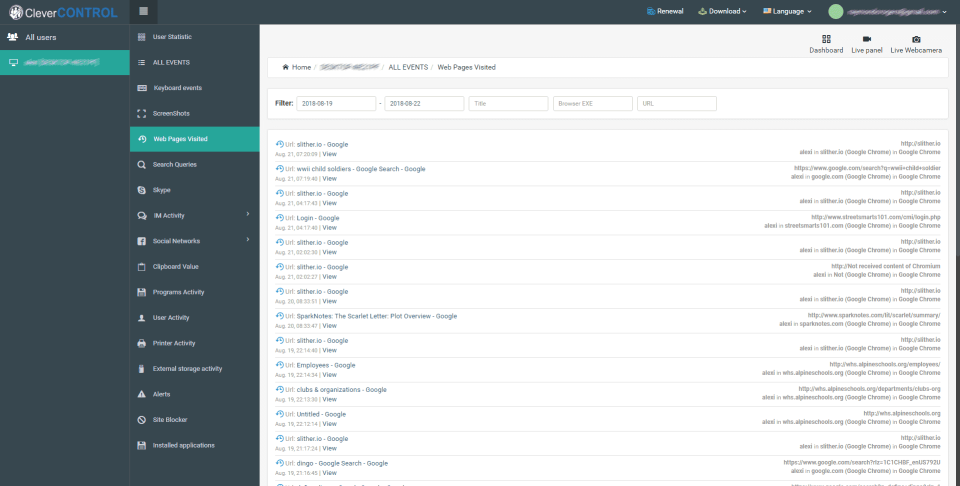Image resolution: width=960 pixels, height=486 pixels.
Task: Click the end date filter field 2018-08-22
Action: coord(424,103)
